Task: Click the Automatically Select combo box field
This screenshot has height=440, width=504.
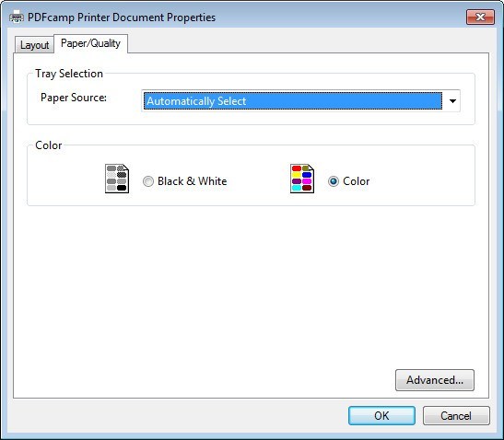Action: click(301, 101)
